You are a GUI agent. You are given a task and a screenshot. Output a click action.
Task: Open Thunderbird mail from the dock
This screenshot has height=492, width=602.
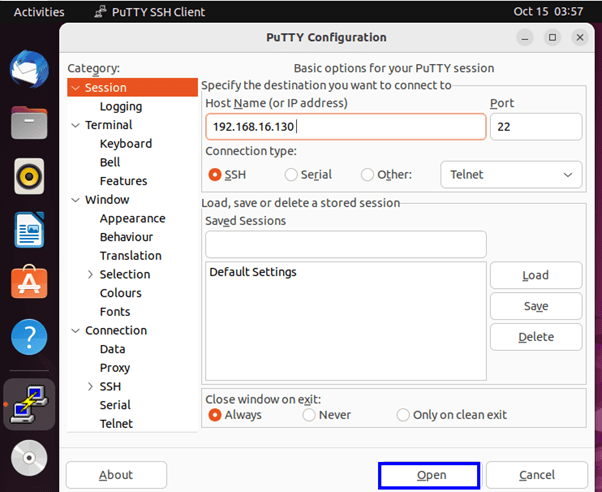pyautogui.click(x=29, y=69)
